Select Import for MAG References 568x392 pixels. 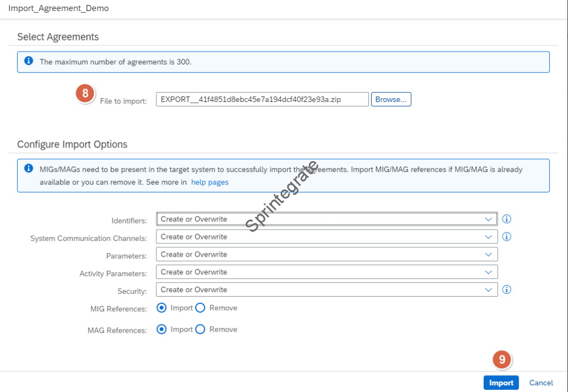(x=162, y=329)
